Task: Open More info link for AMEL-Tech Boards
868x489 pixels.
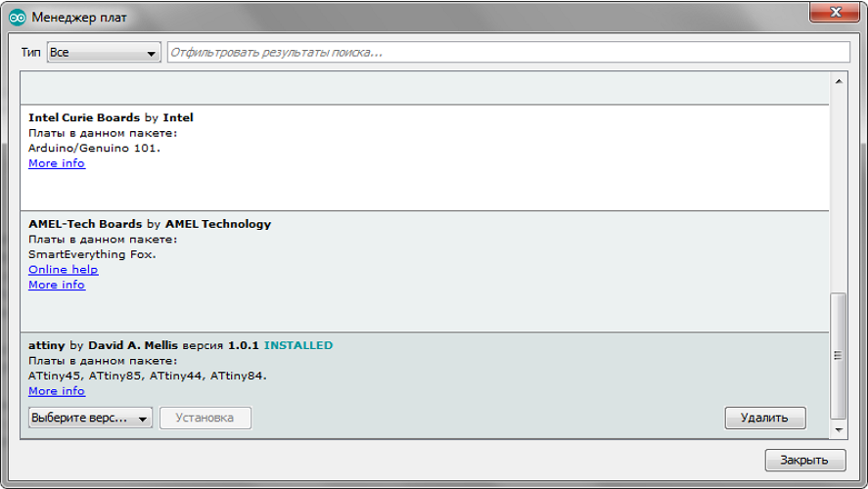Action: pyautogui.click(x=57, y=285)
